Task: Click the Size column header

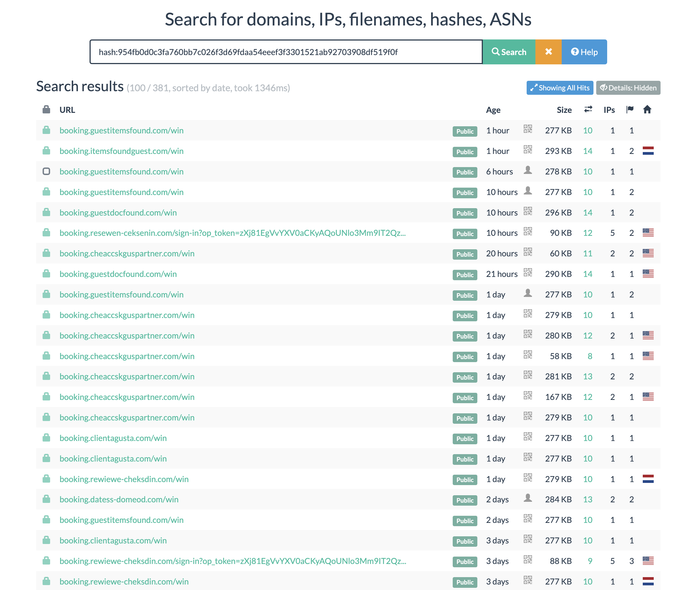Action: pos(564,110)
